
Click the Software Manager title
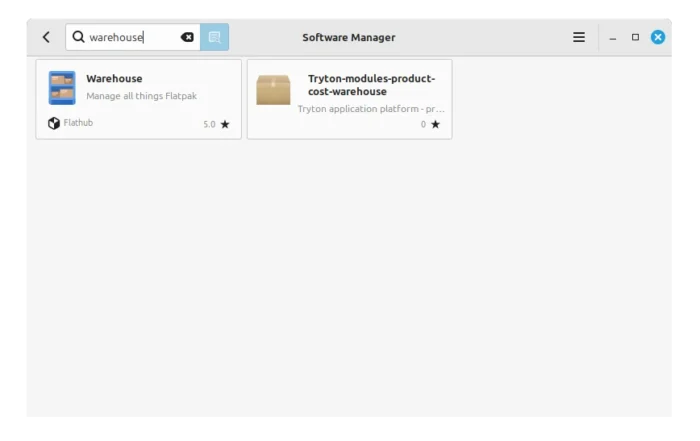349,37
